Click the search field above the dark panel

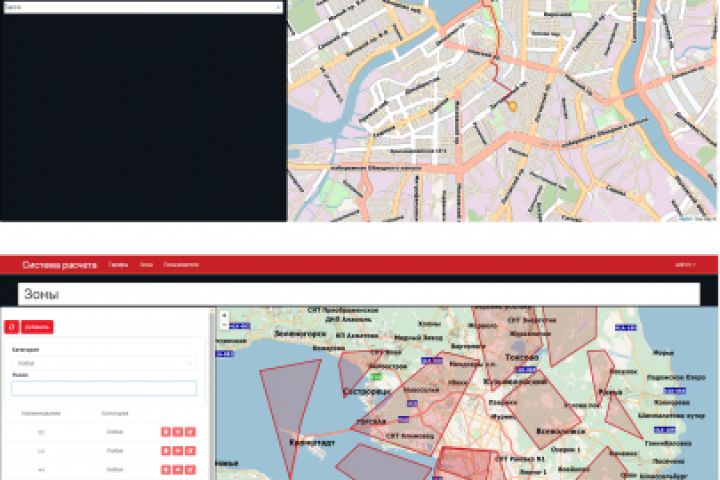(143, 7)
